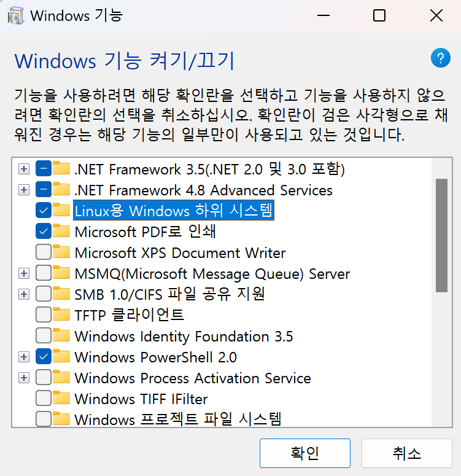
Task: Select MSMQ(Microsoft Message Queue) Server label
Action: [x=212, y=273]
